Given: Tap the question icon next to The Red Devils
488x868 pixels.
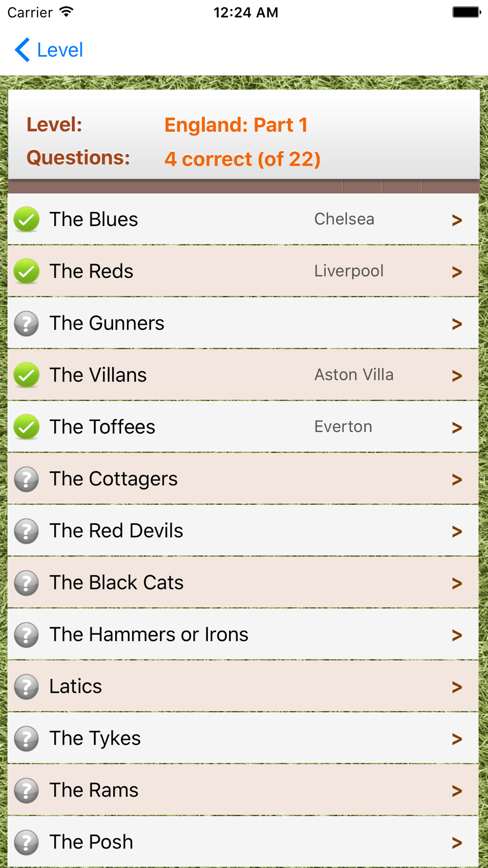Looking at the screenshot, I should pyautogui.click(x=26, y=531).
